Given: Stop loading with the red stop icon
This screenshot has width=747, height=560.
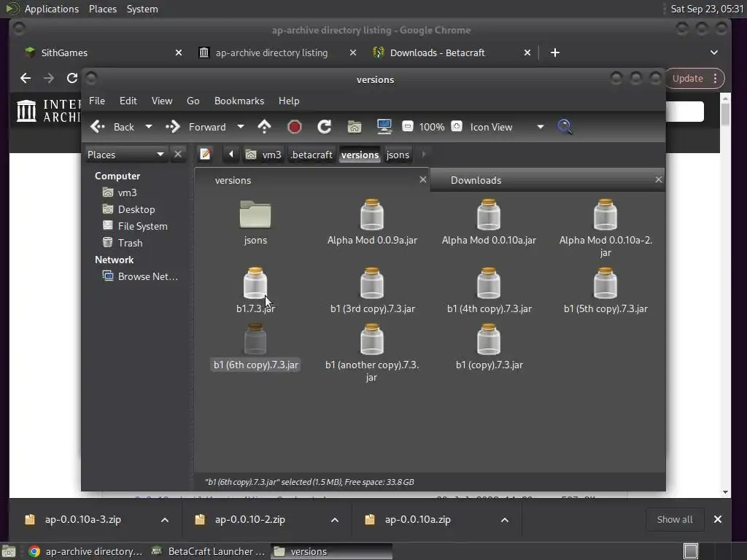Looking at the screenshot, I should click(x=295, y=127).
